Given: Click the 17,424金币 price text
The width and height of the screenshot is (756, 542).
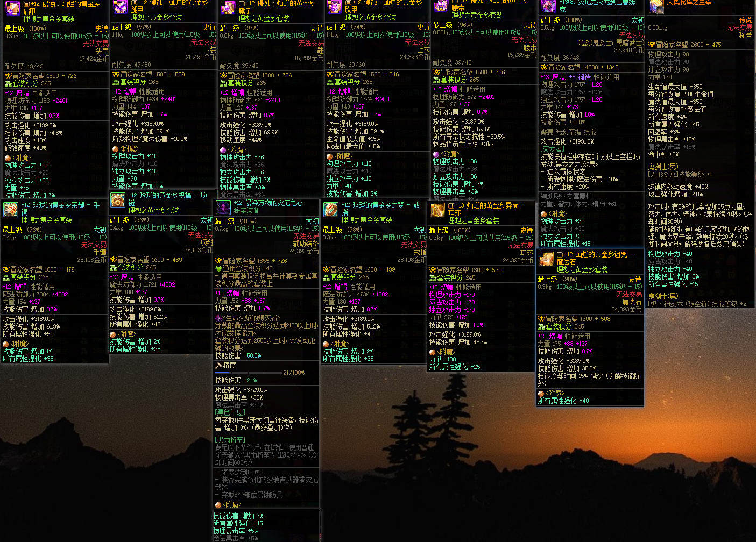Looking at the screenshot, I should [94, 59].
